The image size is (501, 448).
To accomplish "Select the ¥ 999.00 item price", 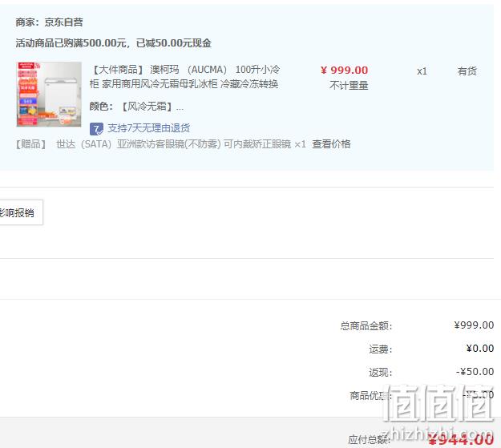I will 345,71.
